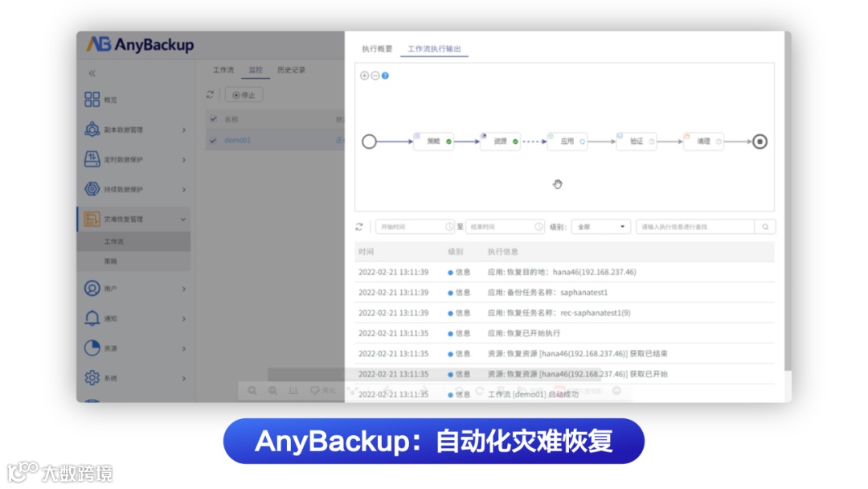868x489 pixels.
Task: Expand the 通知 menu chevron
Action: (184, 318)
